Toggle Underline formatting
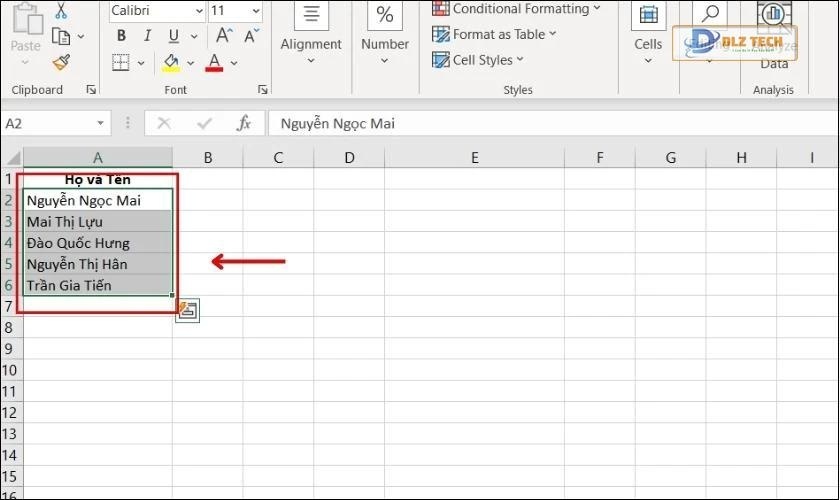The width and height of the screenshot is (840, 500). (x=174, y=36)
